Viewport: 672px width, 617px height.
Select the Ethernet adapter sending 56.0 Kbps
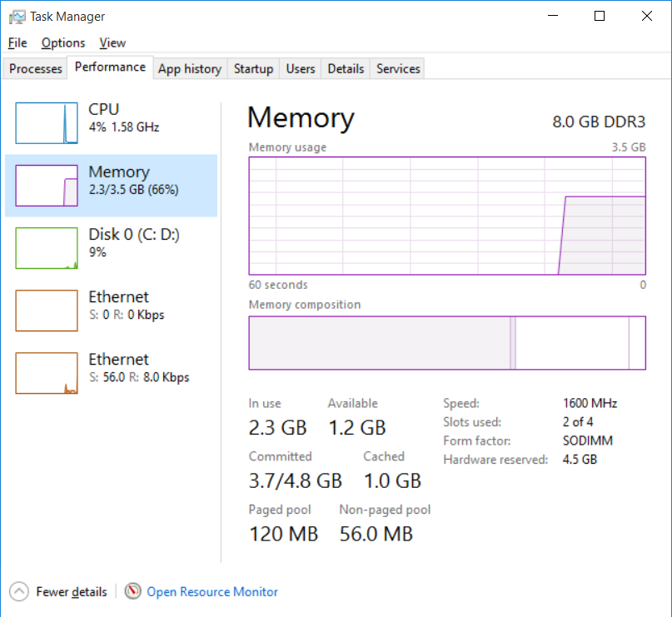(46, 372)
